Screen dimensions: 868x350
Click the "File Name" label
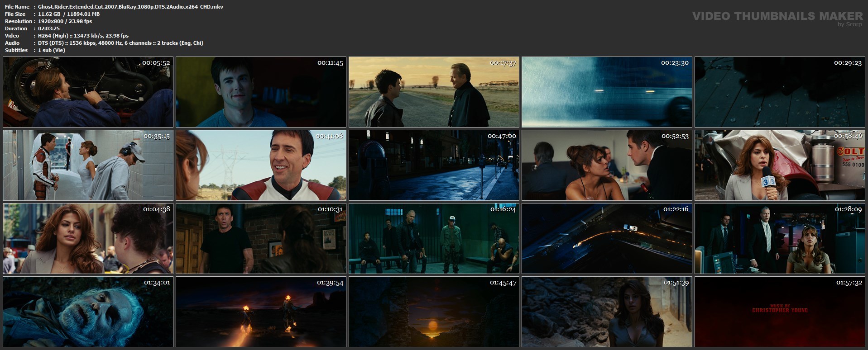click(x=17, y=7)
